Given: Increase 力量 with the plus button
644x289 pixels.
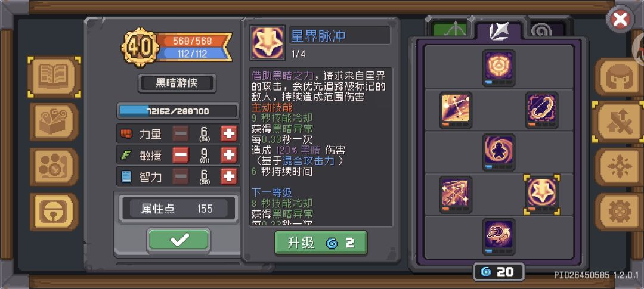Looking at the screenshot, I should pos(229,134).
